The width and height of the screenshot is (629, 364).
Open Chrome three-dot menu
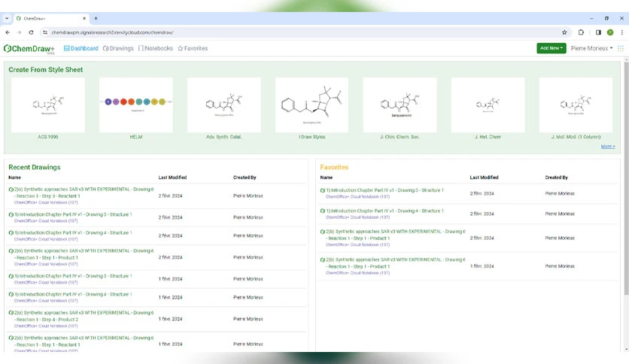pyautogui.click(x=621, y=32)
